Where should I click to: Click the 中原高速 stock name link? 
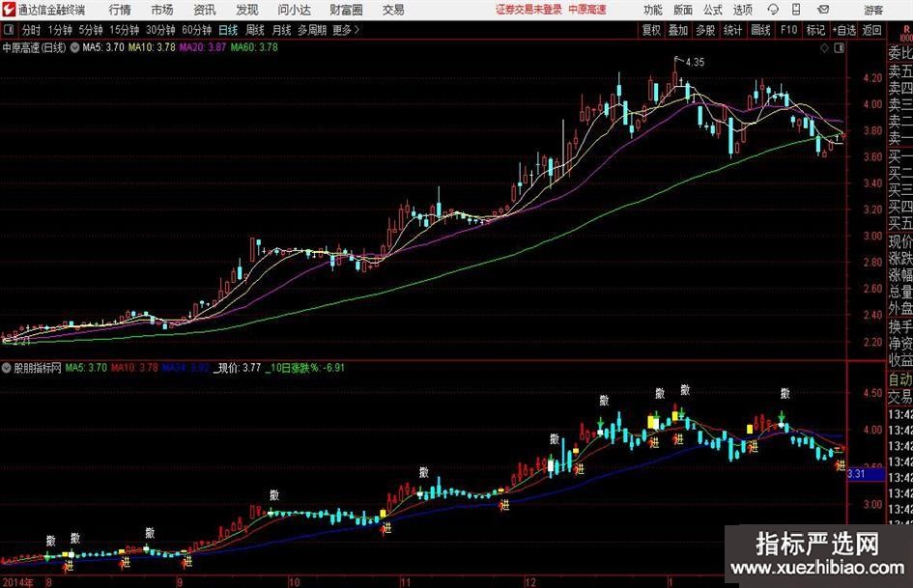pos(587,10)
